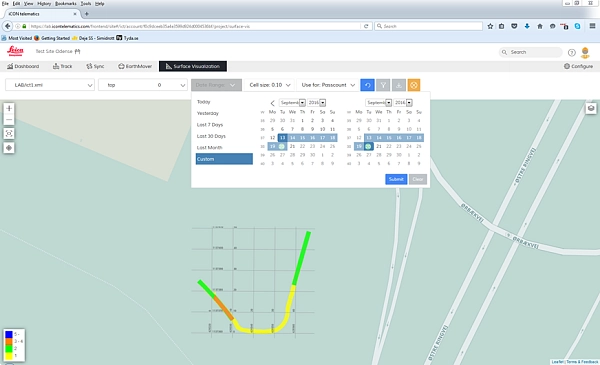Zoom in with the map plus button
This screenshot has height=365, width=600.
point(9,108)
